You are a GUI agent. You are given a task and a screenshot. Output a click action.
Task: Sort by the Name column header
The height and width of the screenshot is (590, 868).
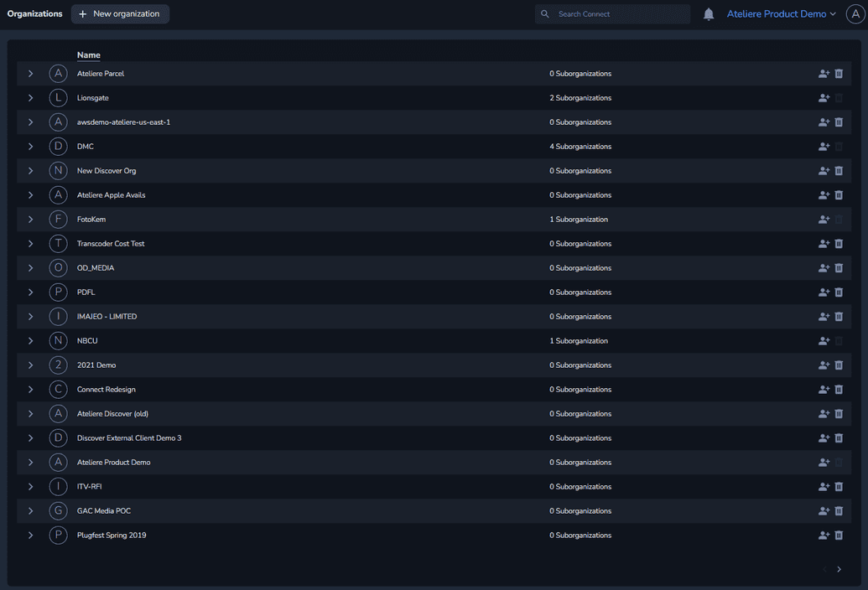[89, 55]
